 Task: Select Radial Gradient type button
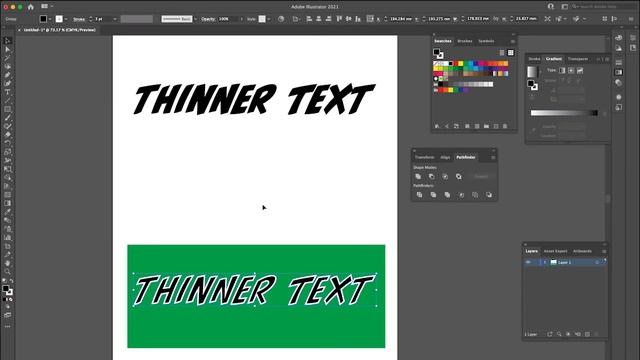[571, 71]
